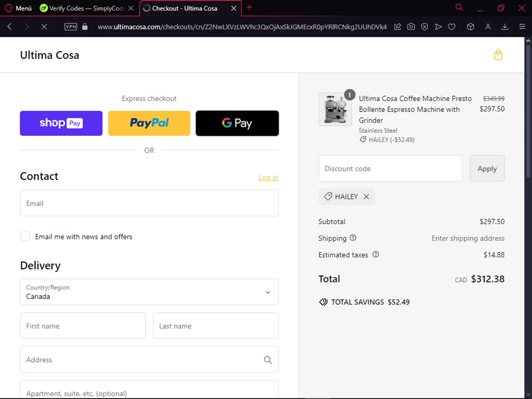Image resolution: width=532 pixels, height=399 pixels.
Task: Click the struck-through $349.99 price
Action: click(x=494, y=99)
